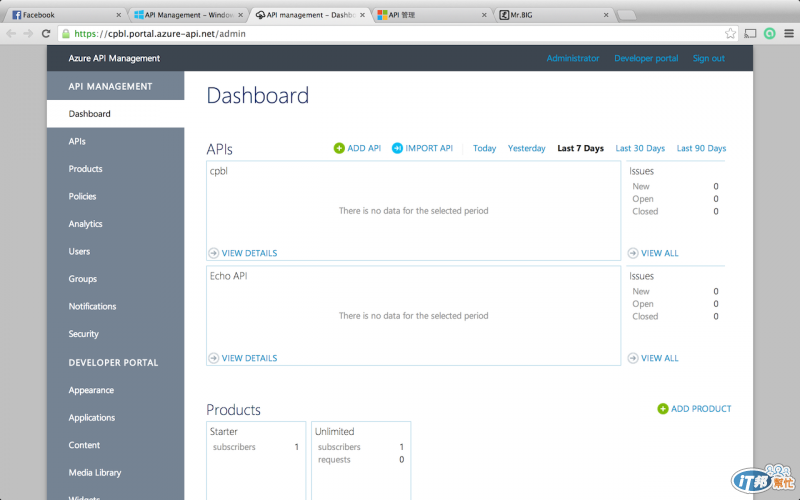Select Last 90 Days period
This screenshot has width=800, height=500.
pyautogui.click(x=701, y=148)
